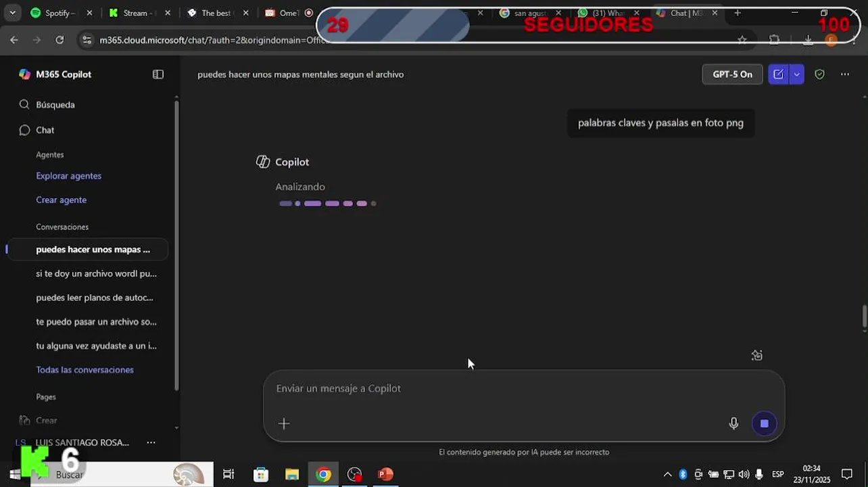Open conversation 'tu alguna vez ayudaste a un i...'
This screenshot has width=868, height=487.
click(x=96, y=346)
